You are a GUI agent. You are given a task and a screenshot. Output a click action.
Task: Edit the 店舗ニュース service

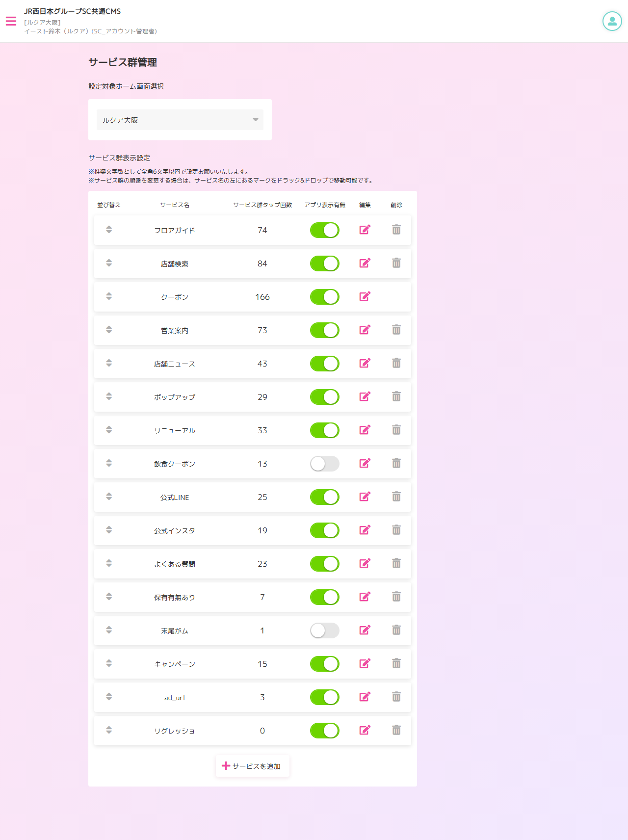click(365, 363)
